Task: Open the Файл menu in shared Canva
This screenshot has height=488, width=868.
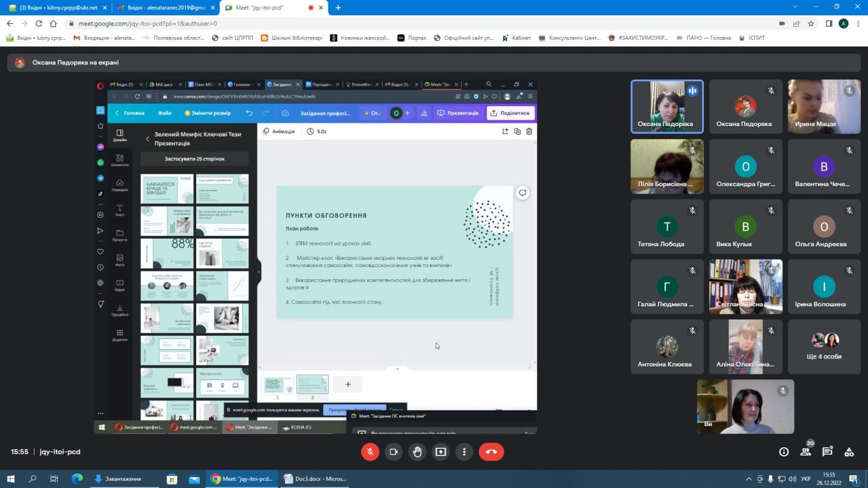Action: point(165,113)
